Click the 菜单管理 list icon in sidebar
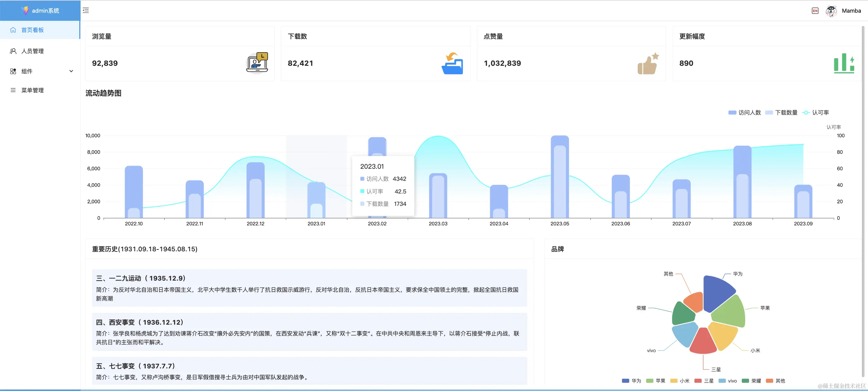 click(x=13, y=90)
